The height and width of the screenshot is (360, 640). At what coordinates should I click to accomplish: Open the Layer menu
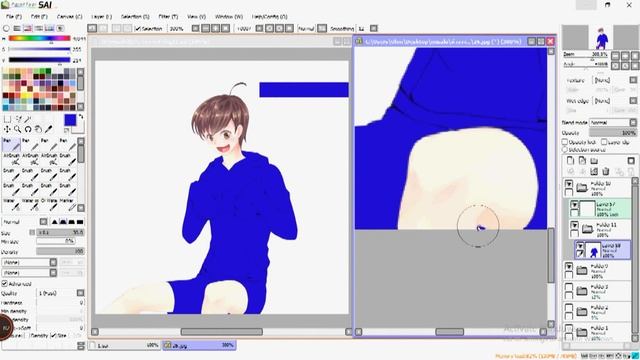pos(101,17)
